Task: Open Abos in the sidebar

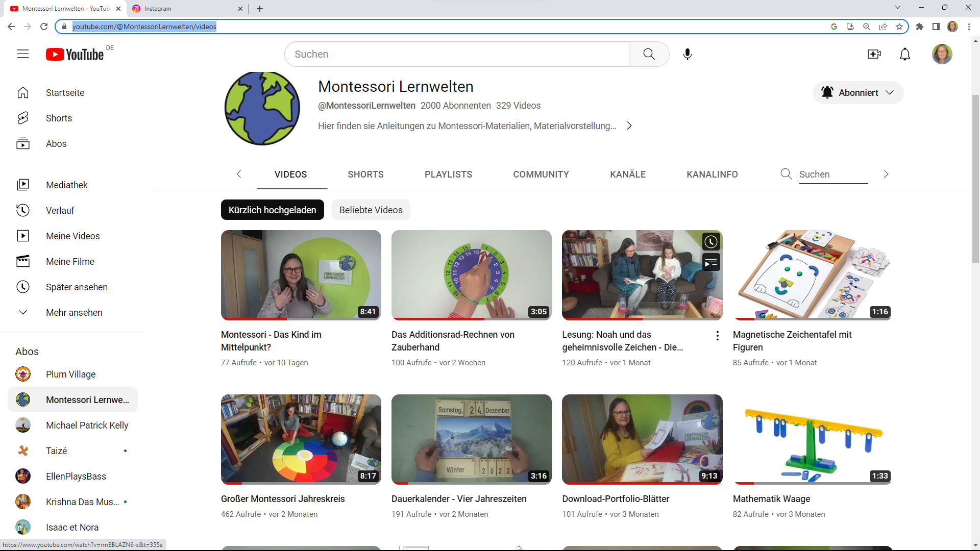Action: [x=72, y=144]
